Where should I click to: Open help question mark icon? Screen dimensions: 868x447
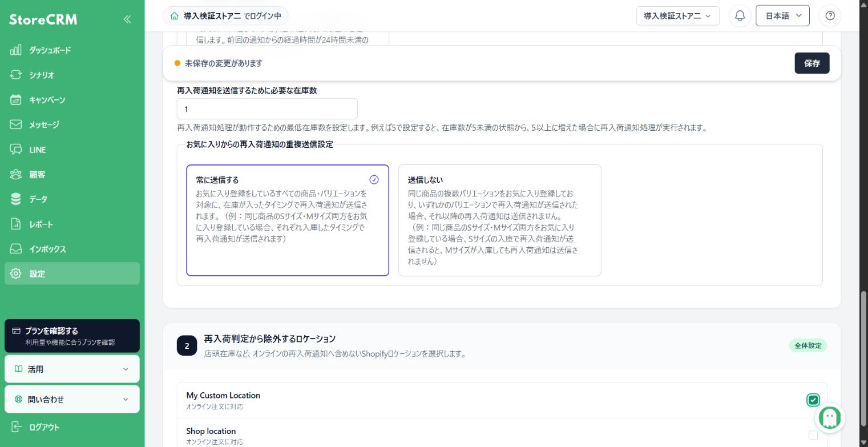(830, 16)
